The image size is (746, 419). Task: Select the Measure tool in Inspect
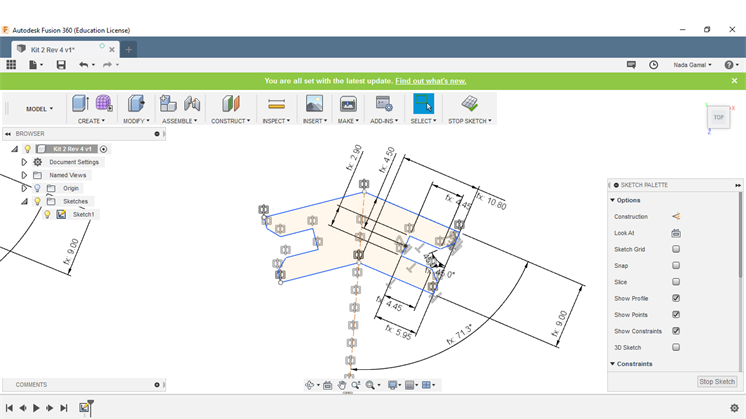(276, 103)
